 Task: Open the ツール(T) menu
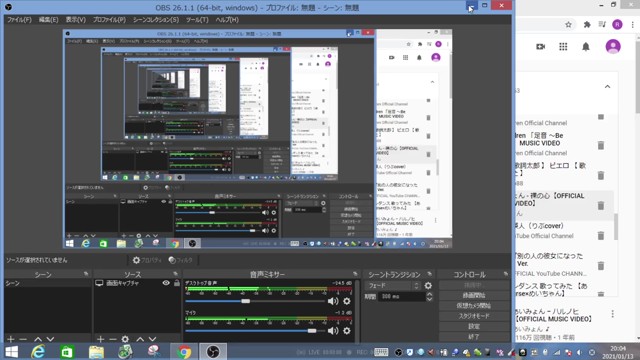[x=197, y=20]
